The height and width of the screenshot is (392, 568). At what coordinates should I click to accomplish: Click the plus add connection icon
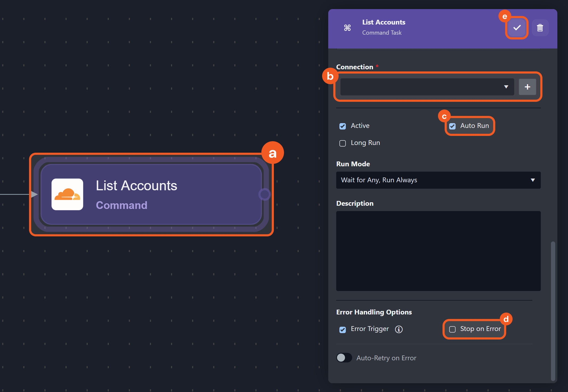[527, 87]
